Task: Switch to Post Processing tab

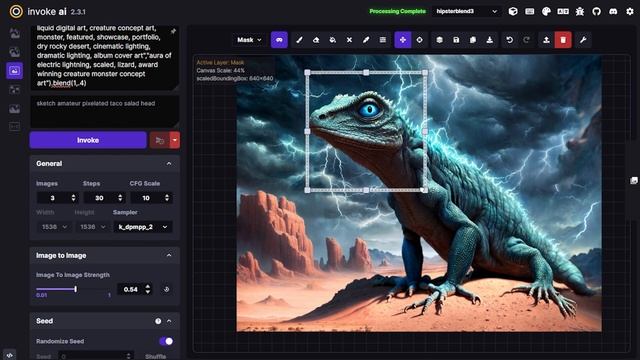Action: click(15, 109)
